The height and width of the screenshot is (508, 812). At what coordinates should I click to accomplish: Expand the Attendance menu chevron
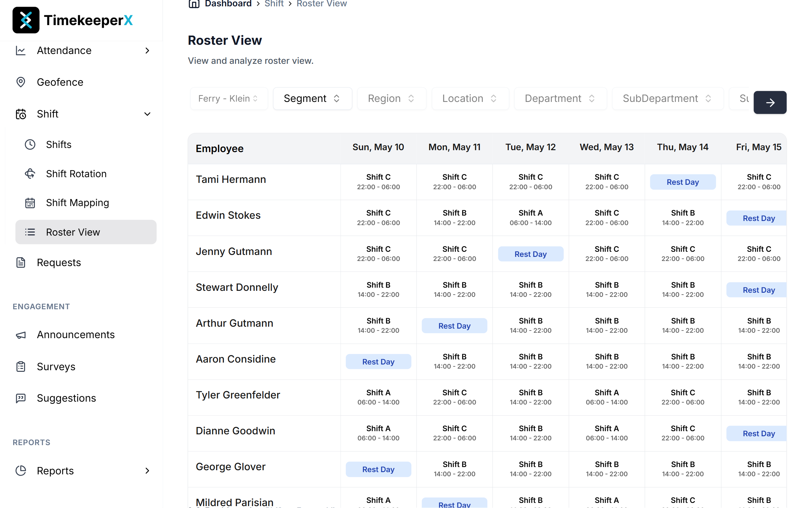(147, 50)
